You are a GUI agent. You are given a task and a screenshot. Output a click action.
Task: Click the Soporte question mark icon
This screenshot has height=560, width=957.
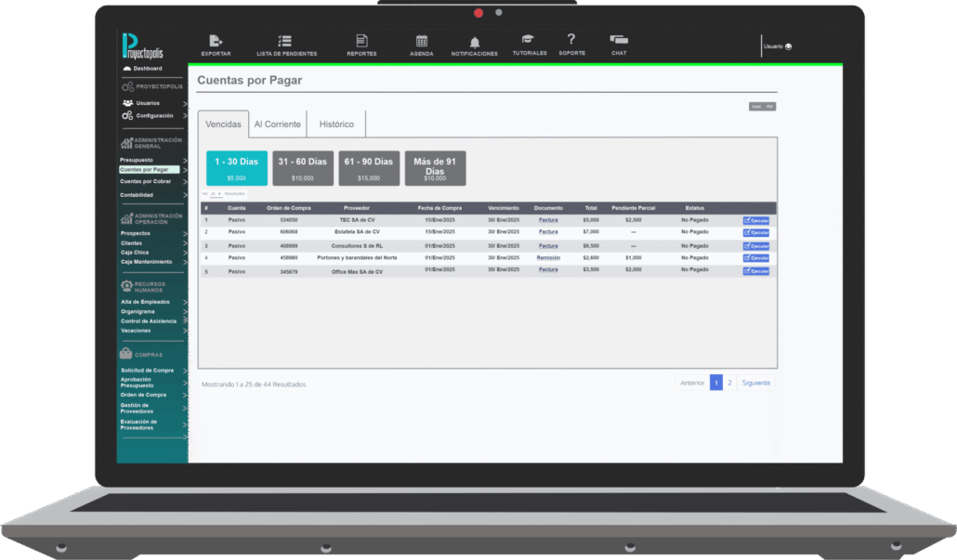click(x=571, y=39)
